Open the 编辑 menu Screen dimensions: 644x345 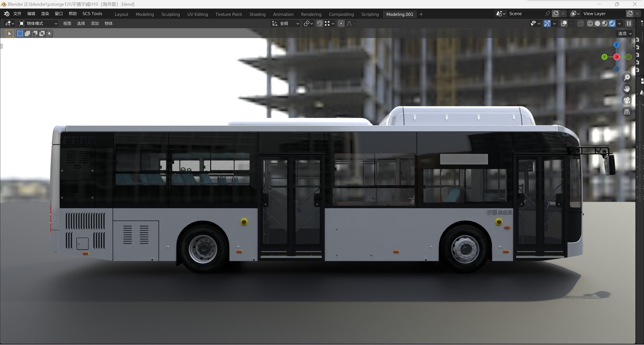click(x=31, y=14)
